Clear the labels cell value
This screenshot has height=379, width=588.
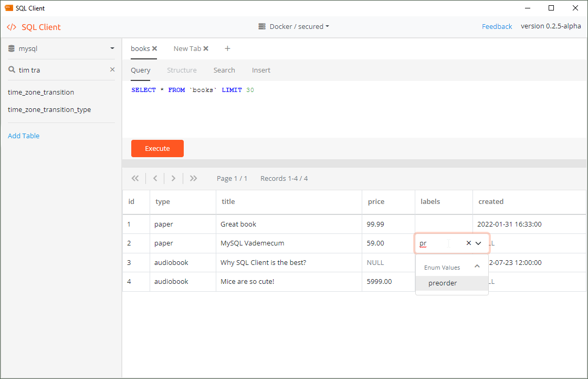tap(468, 243)
